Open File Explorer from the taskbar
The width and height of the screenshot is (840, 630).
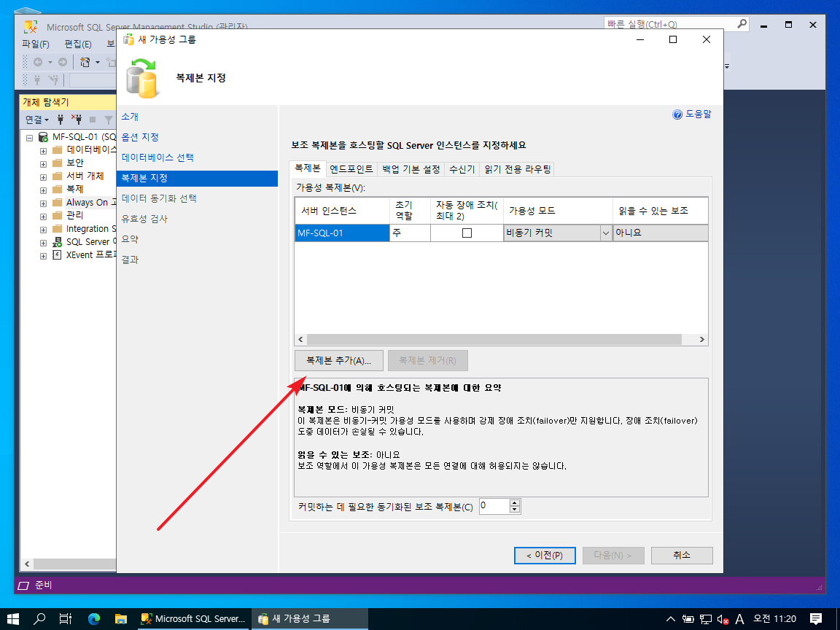[x=120, y=619]
